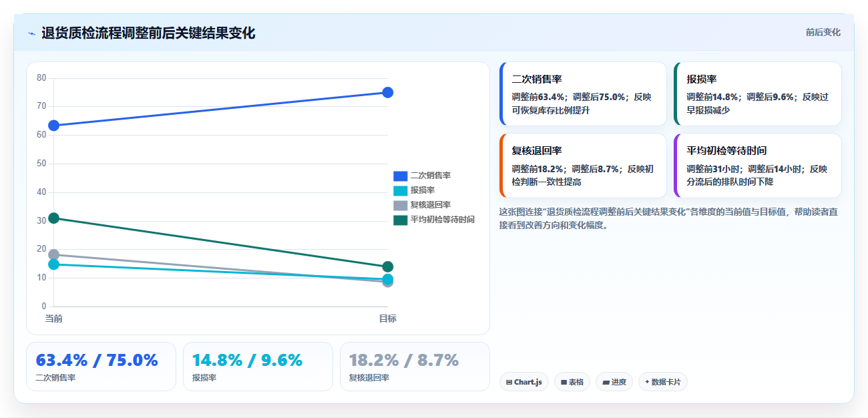
Task: Click the gray 复核退回率 point at 当前
Action: (54, 254)
